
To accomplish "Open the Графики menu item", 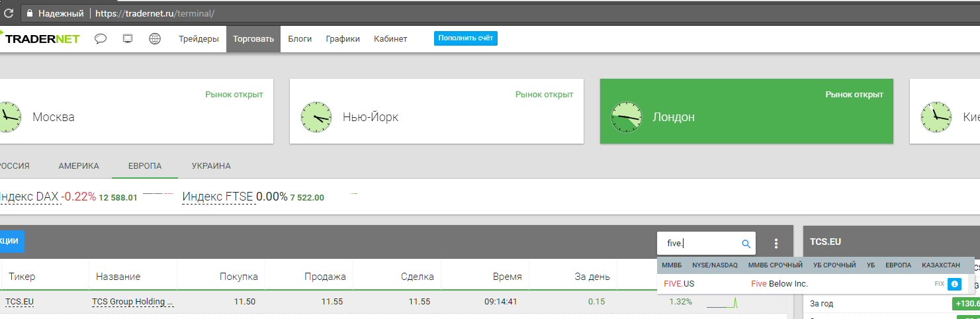I will pyautogui.click(x=343, y=38).
